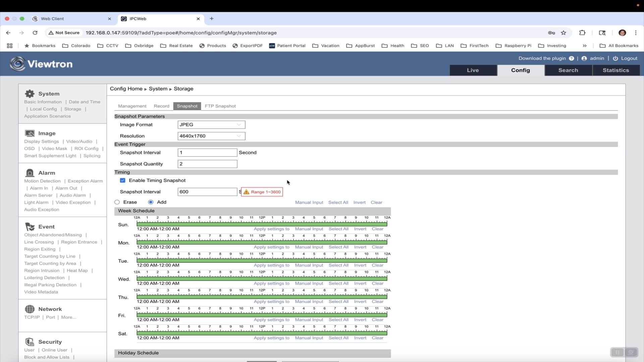The image size is (644, 362).
Task: Click the System gear icon in sidebar
Action: [x=30, y=94]
